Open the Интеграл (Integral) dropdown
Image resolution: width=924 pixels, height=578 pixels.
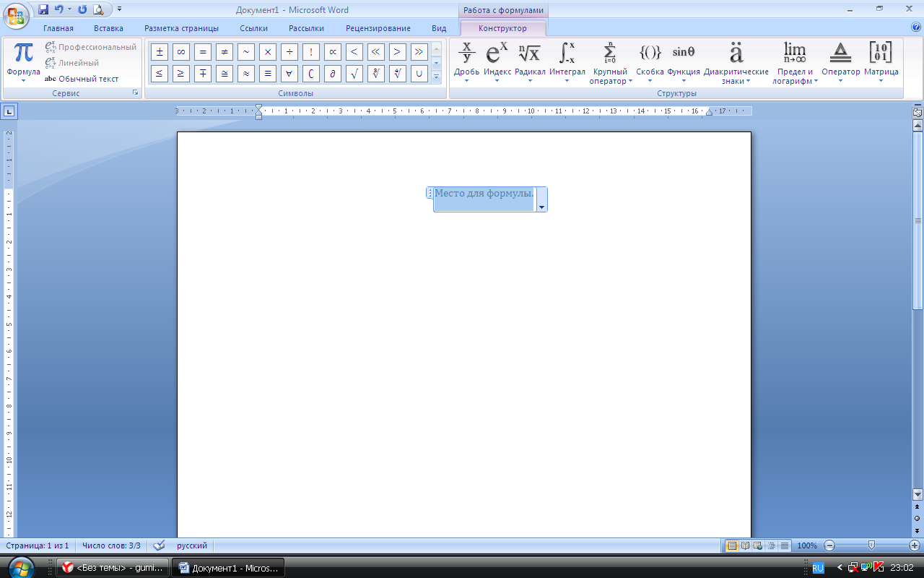567,64
